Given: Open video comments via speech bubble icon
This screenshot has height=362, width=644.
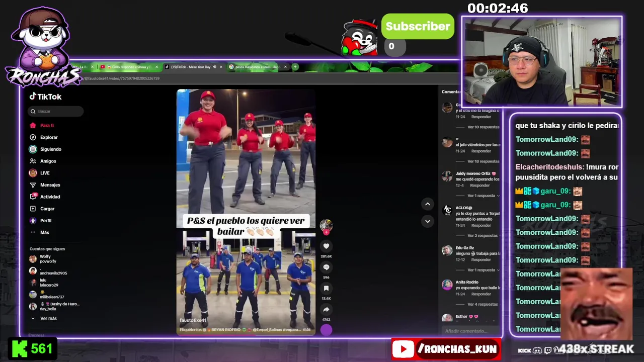Looking at the screenshot, I should pos(326,267).
